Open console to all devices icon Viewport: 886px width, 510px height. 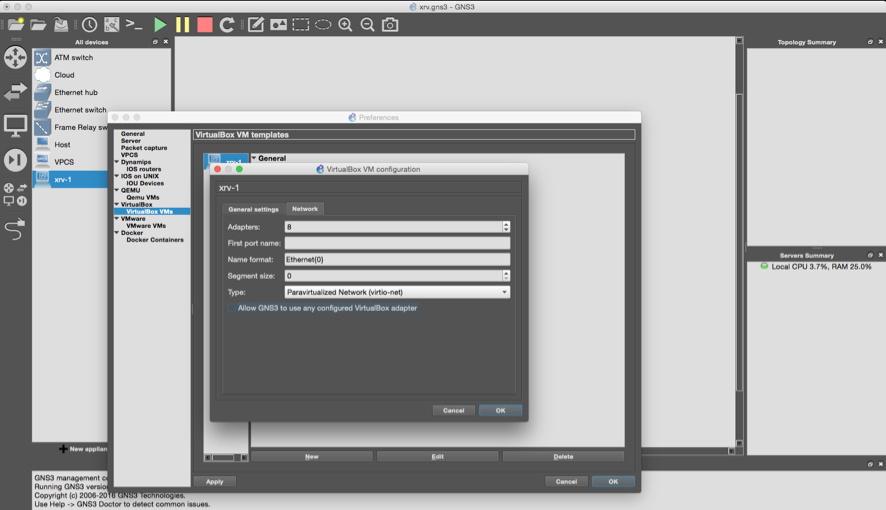134,24
